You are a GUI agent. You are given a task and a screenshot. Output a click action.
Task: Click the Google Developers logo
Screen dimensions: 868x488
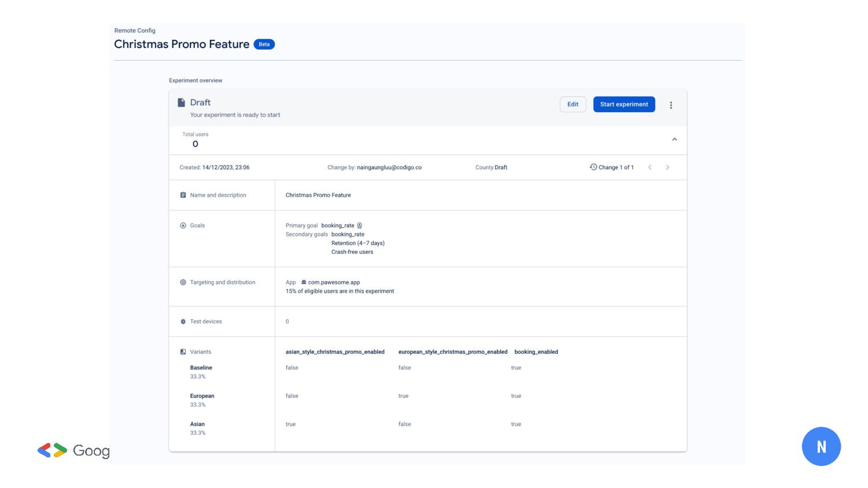click(73, 450)
